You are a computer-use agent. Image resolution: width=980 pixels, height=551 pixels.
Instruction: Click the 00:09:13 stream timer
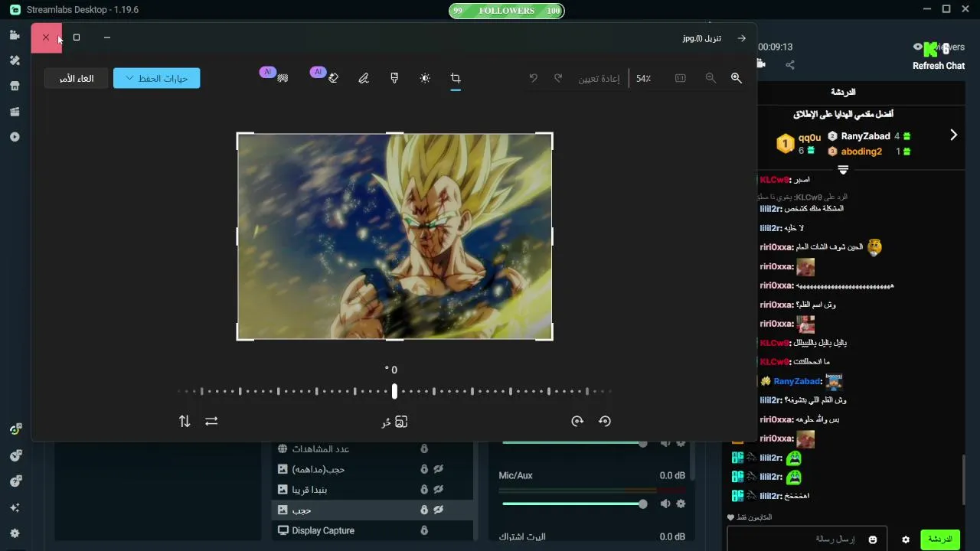tap(775, 47)
